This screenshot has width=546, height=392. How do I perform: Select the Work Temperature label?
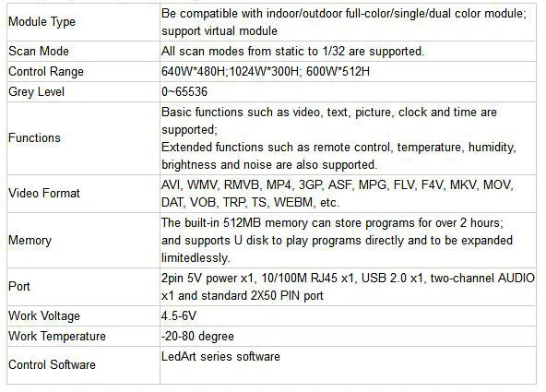(x=57, y=337)
